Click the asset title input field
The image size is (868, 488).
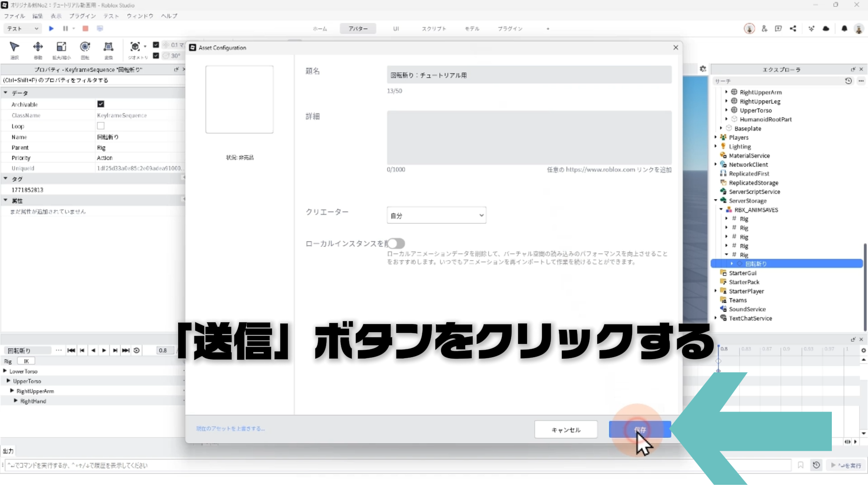(529, 75)
